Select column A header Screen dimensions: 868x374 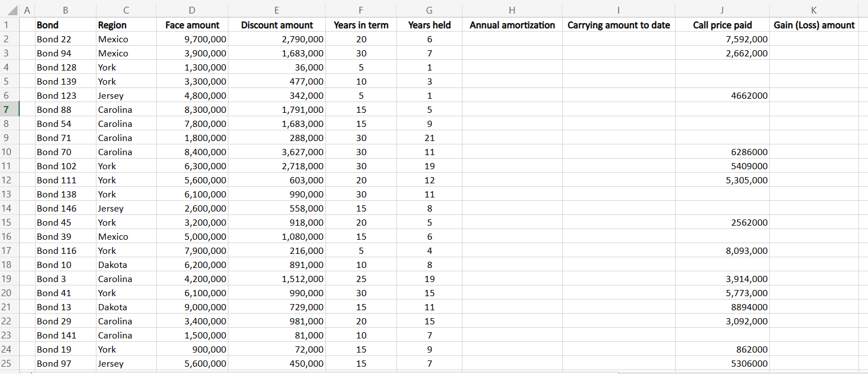pyautogui.click(x=27, y=10)
